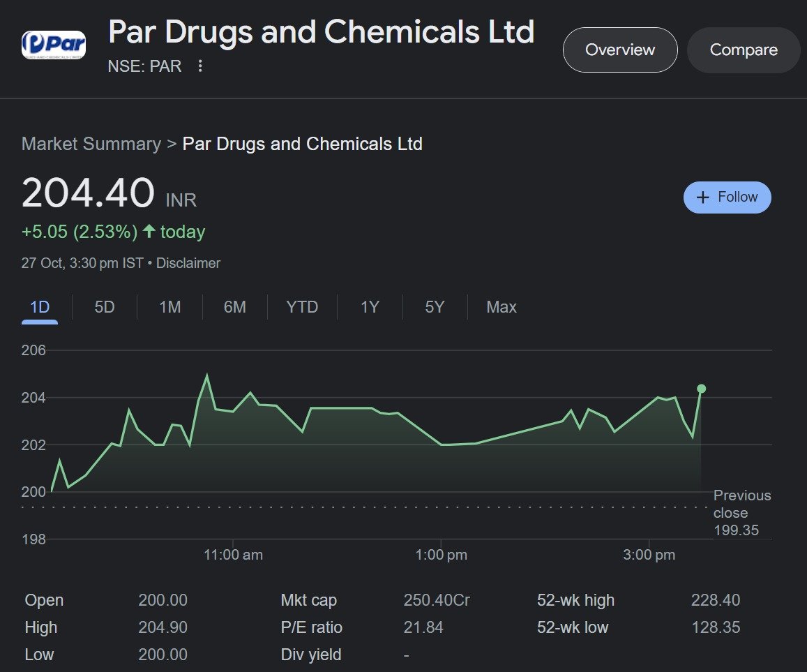Click the 206 y-axis label

click(33, 350)
